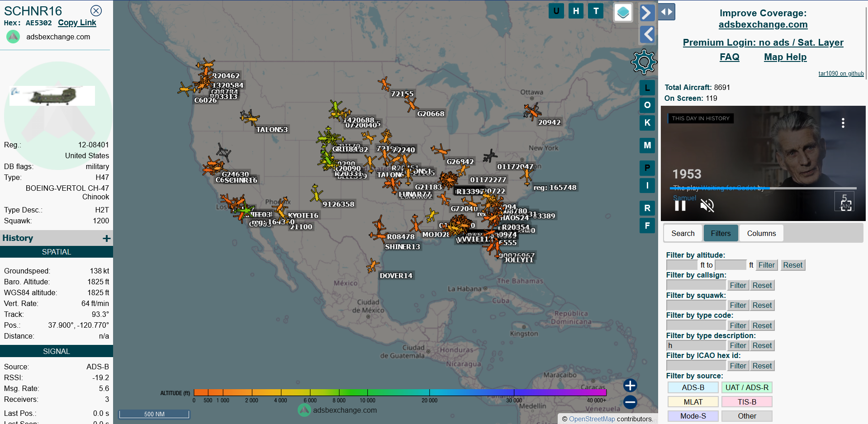Open map settings gear

(644, 62)
